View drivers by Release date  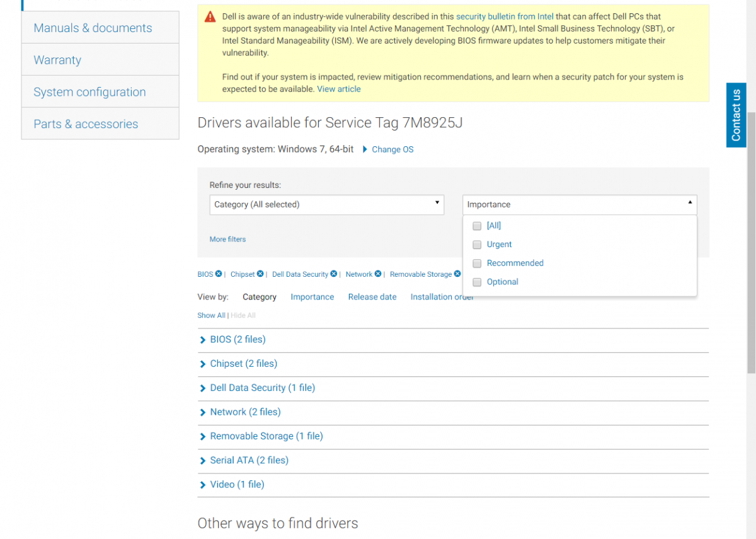[372, 297]
